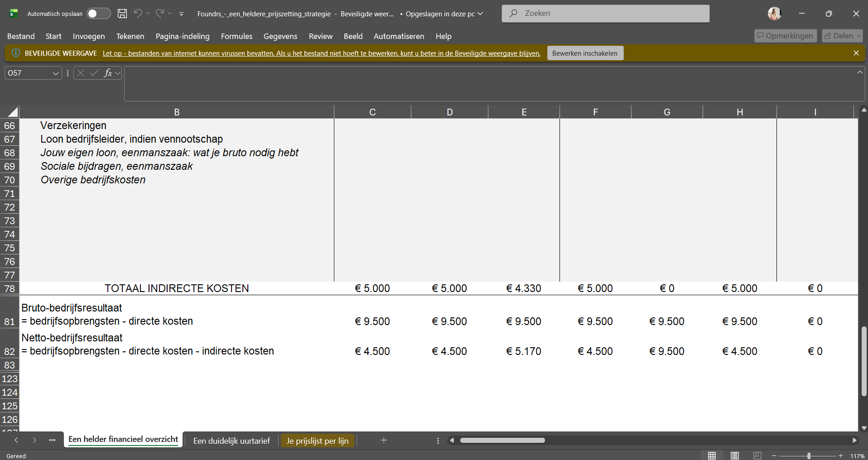Click the previous sheet navigation arrow
Viewport: 868px width, 460px height.
(x=16, y=440)
